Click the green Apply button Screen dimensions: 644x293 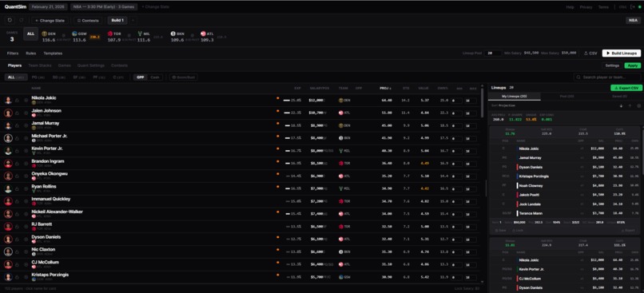point(633,65)
